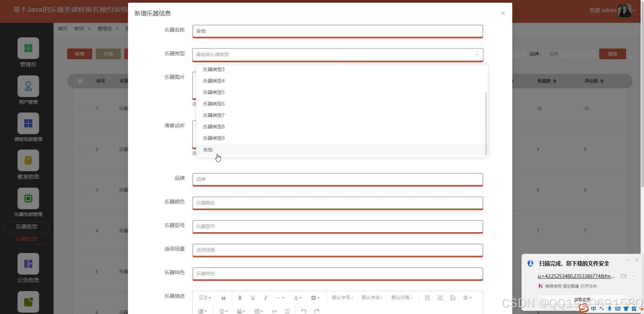Open Sogou soft keyboard
The image size is (644, 314).
[x=618, y=309]
